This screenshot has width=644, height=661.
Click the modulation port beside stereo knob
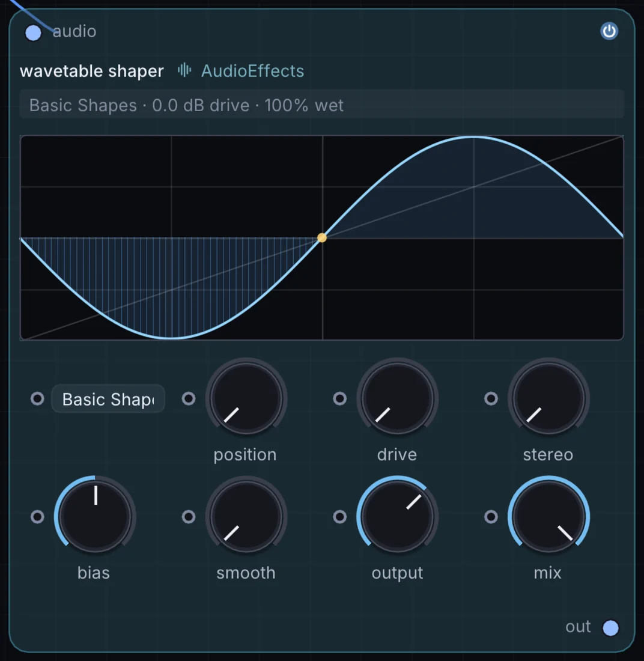point(491,398)
